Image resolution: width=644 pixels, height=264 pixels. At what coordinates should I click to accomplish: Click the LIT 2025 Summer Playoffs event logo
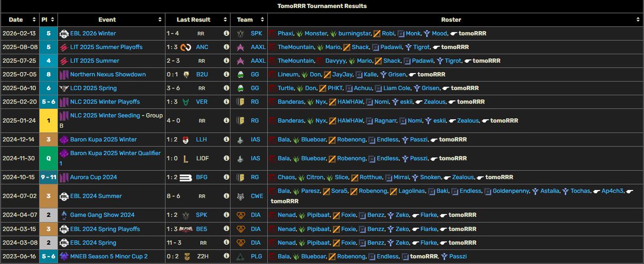(x=64, y=47)
